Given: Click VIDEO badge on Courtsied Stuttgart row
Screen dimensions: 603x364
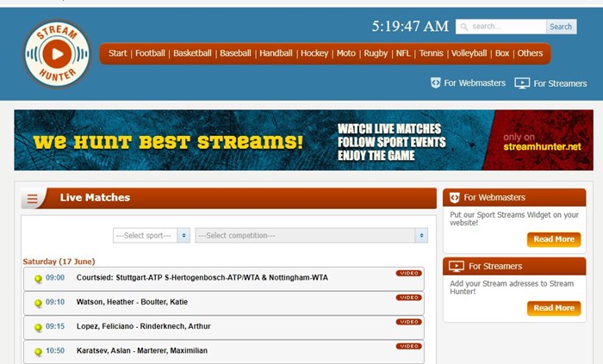Looking at the screenshot, I should [409, 274].
